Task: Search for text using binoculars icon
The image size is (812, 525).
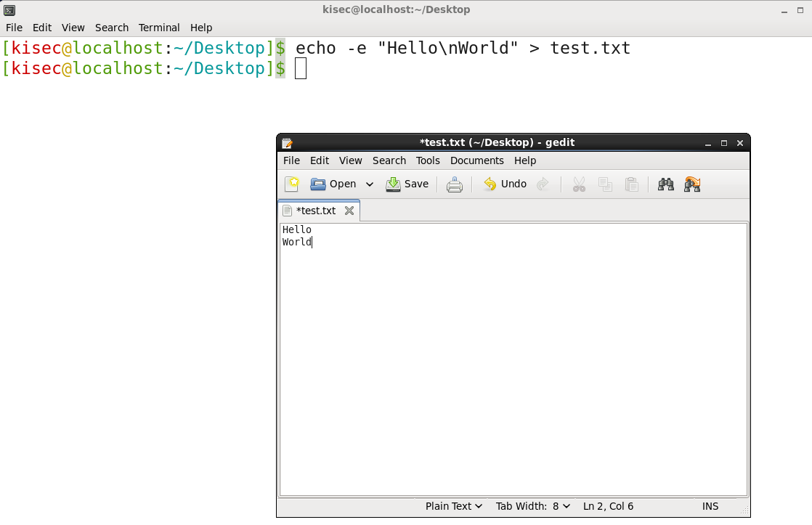Action: coord(665,184)
